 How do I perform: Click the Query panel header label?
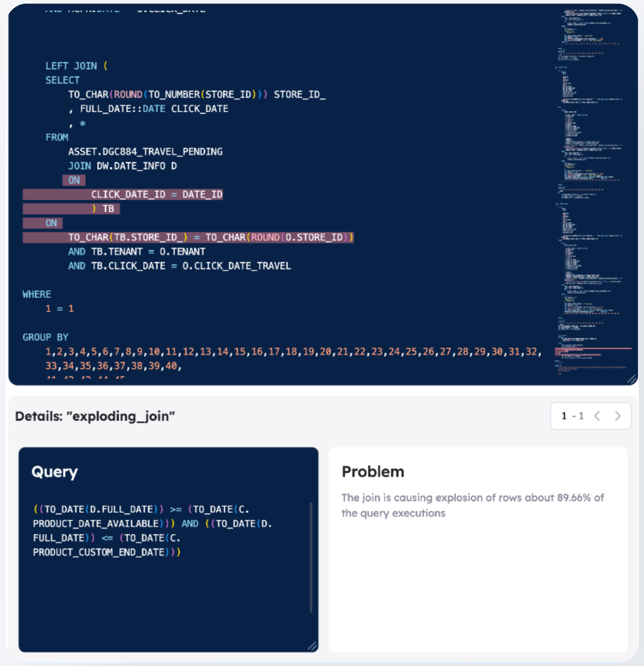pos(55,472)
